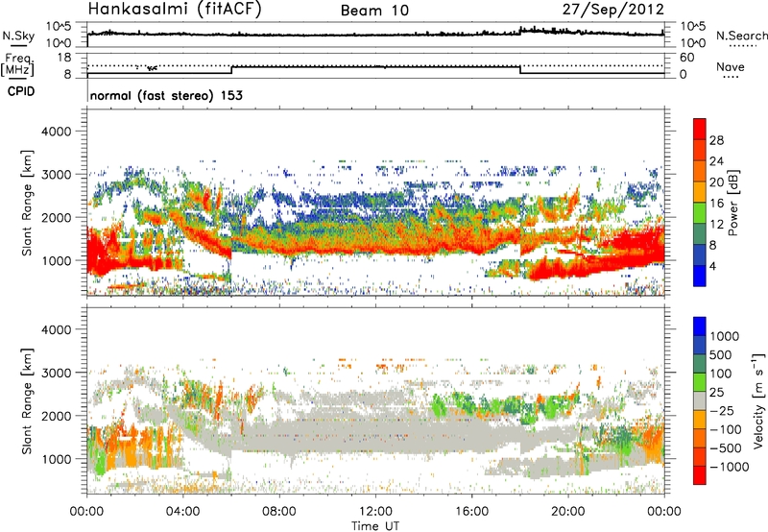The width and height of the screenshot is (768, 532).
Task: Click the 'CPID' label
Action: 21,91
